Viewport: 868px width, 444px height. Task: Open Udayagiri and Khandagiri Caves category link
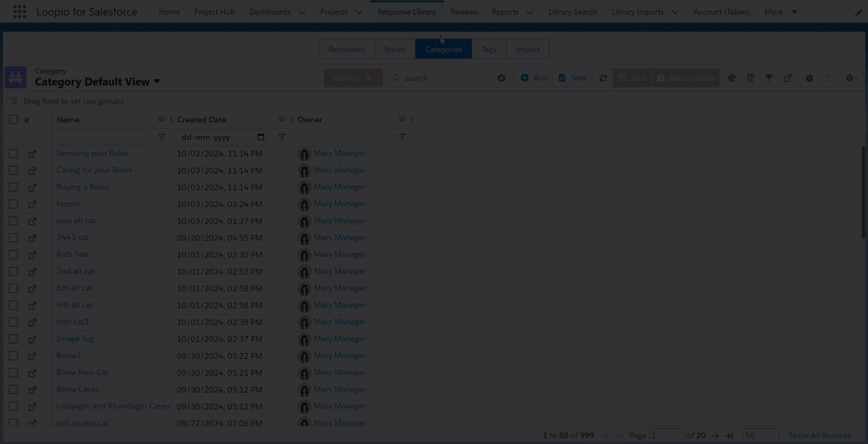113,406
